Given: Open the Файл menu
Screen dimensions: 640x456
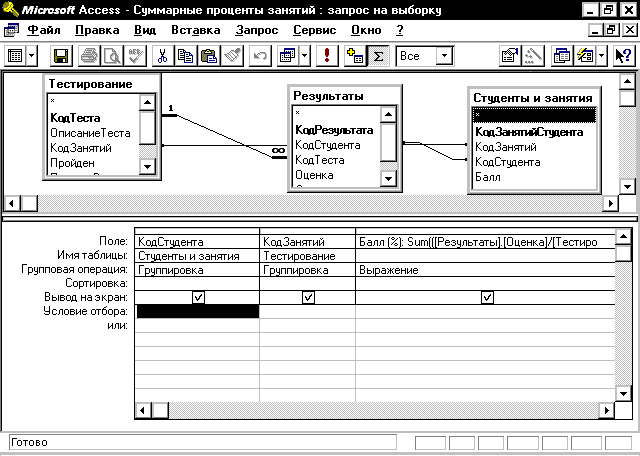Looking at the screenshot, I should (44, 30).
